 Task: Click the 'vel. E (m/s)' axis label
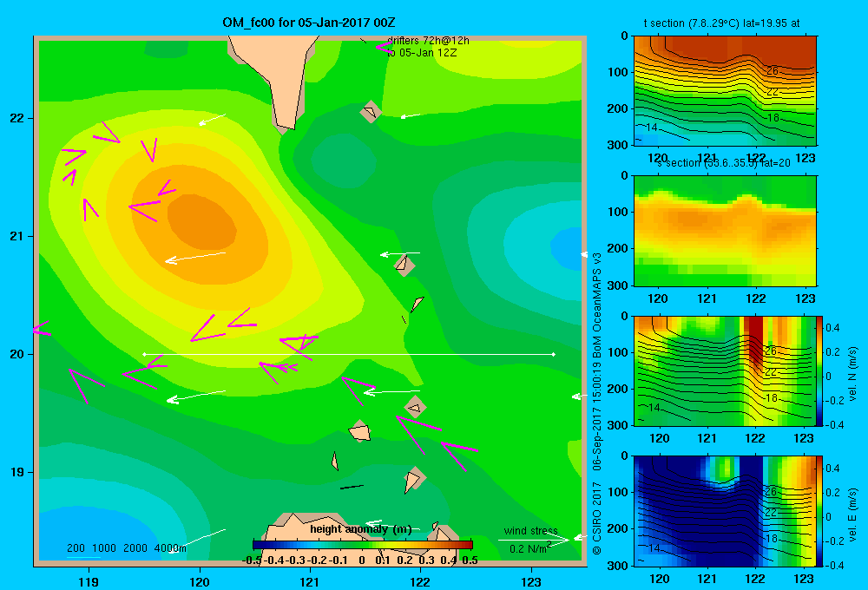point(853,515)
